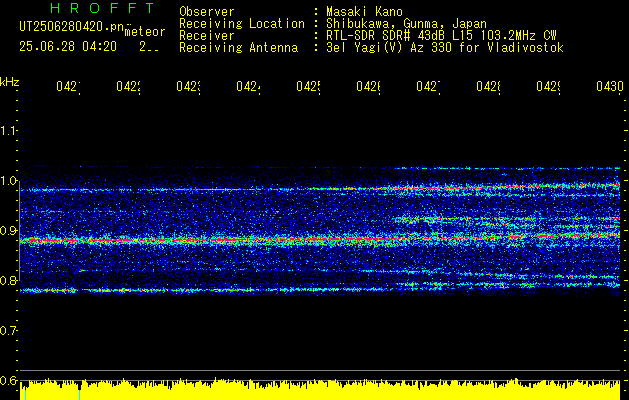Click Shibukawa, Gunma, Japan location text
Screen dimensions: 629x400
[x=406, y=24]
